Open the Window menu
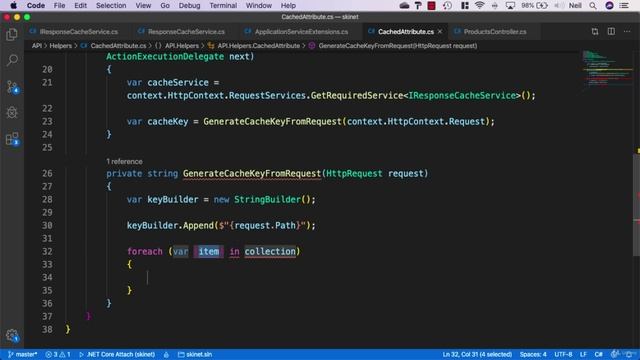 pos(258,5)
